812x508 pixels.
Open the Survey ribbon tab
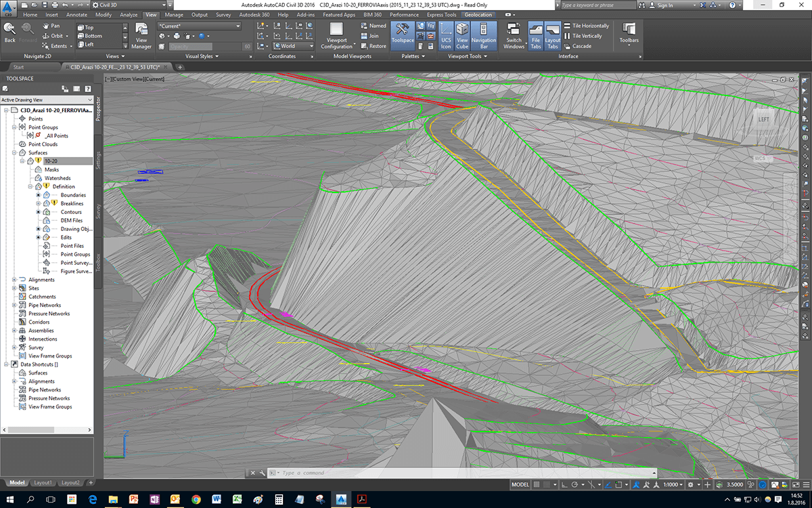223,14
